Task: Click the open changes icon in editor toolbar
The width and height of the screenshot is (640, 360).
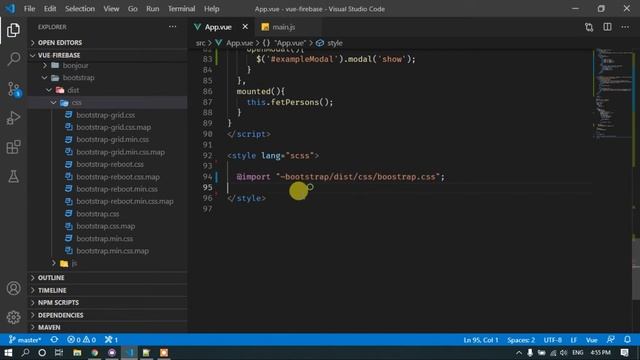Action: point(589,27)
